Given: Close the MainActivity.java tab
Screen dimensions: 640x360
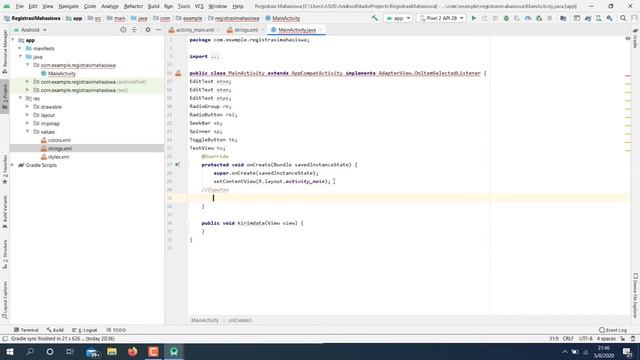Looking at the screenshot, I should pos(320,30).
